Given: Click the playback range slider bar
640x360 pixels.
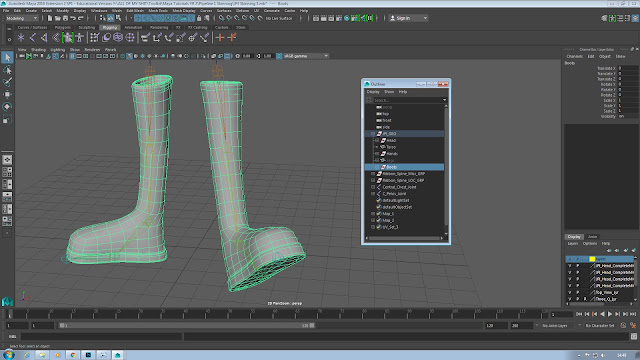Looking at the screenshot, I should tap(187, 325).
